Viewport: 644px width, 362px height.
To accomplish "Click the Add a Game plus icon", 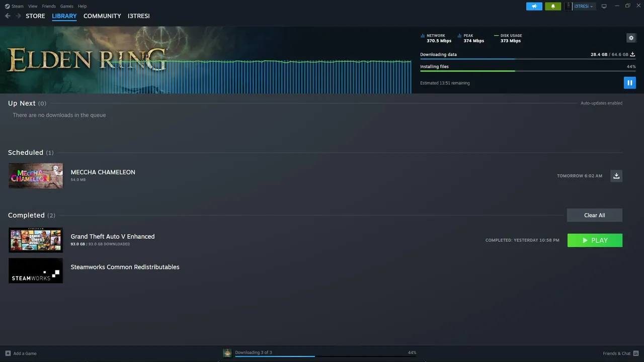I will coord(8,353).
